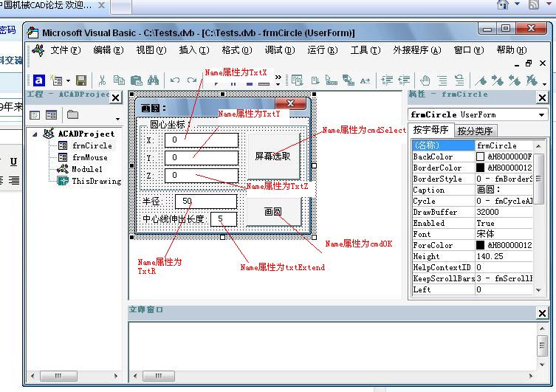Click the 半径 text field showing 50
556x392 pixels.
(205, 201)
